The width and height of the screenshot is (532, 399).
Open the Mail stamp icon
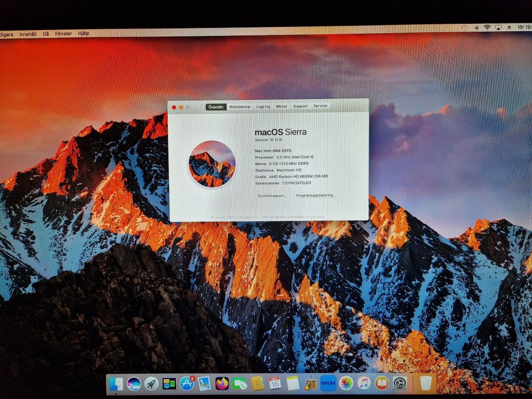(205, 384)
